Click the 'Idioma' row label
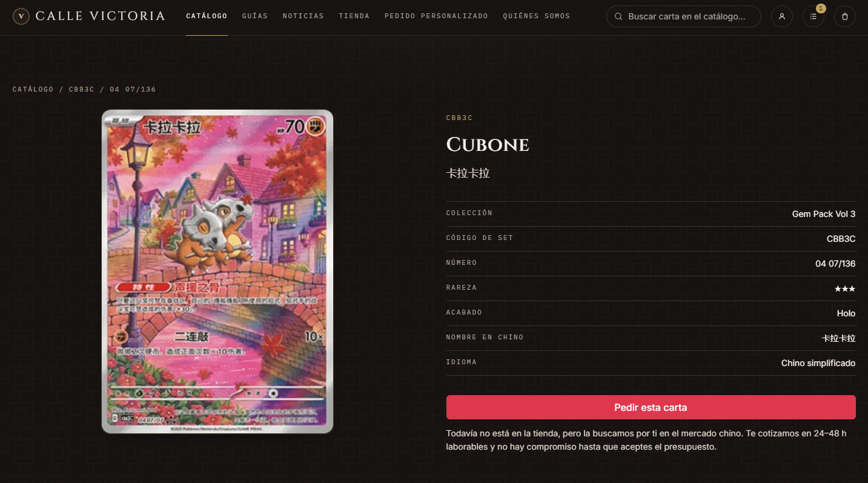The width and height of the screenshot is (868, 483). [462, 362]
